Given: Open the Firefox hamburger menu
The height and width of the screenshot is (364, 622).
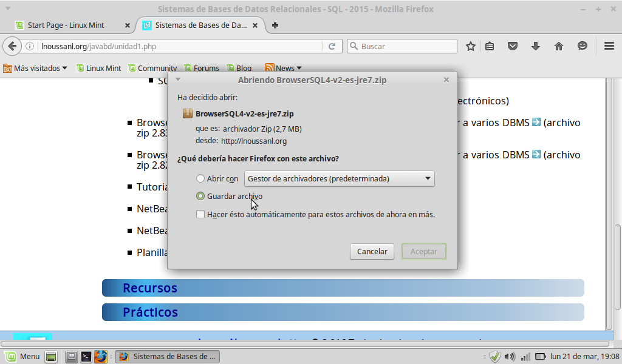Looking at the screenshot, I should coord(609,46).
